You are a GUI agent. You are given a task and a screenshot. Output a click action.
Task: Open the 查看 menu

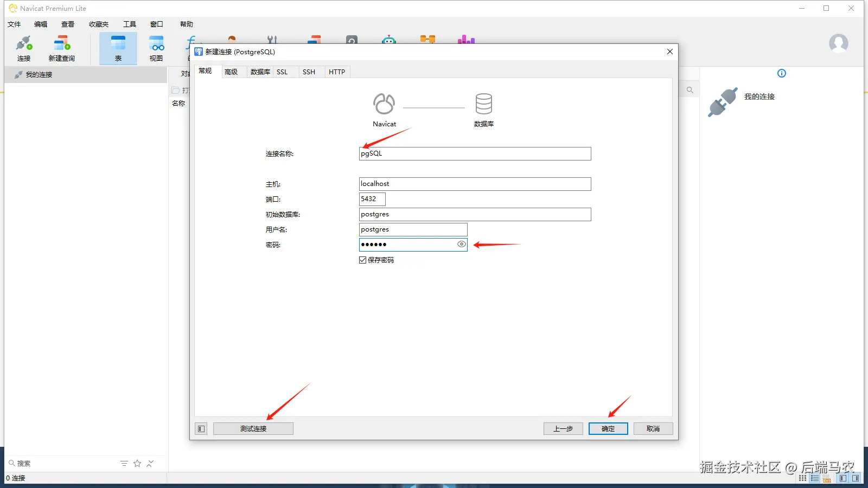coord(68,24)
